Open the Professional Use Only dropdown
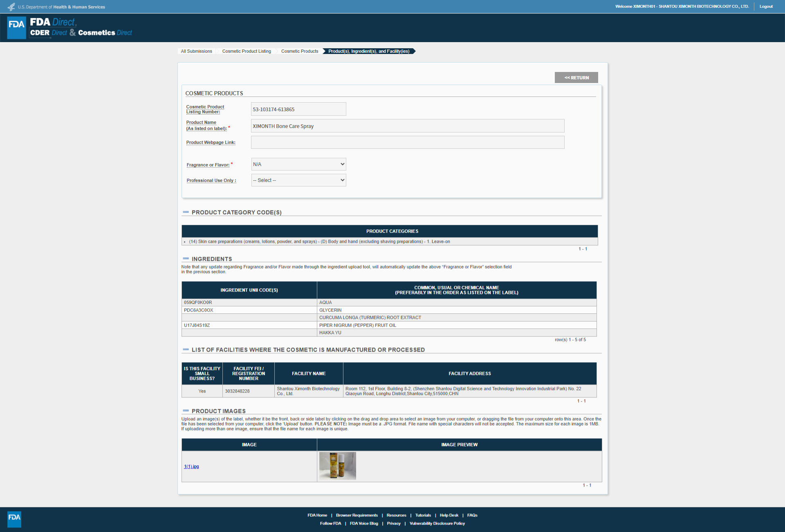The width and height of the screenshot is (785, 532). 298,180
